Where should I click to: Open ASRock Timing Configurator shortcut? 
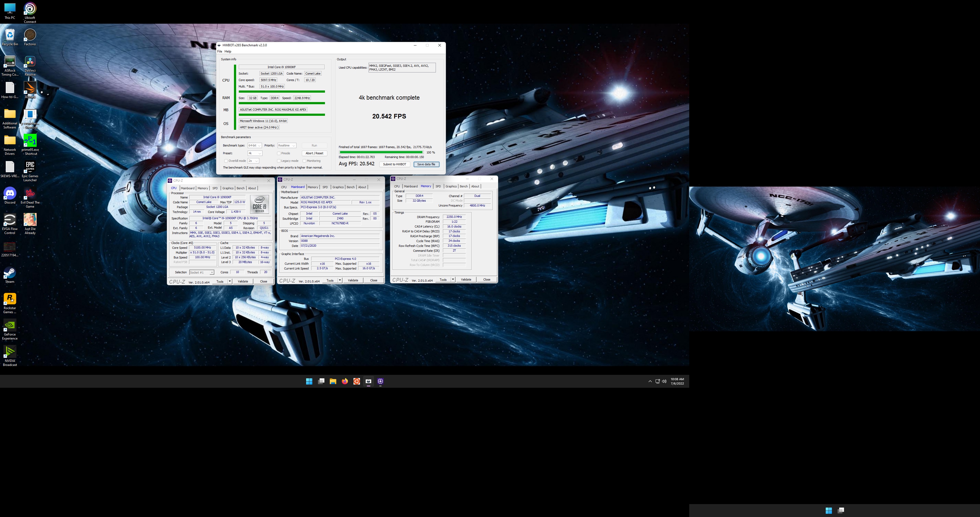pos(10,66)
